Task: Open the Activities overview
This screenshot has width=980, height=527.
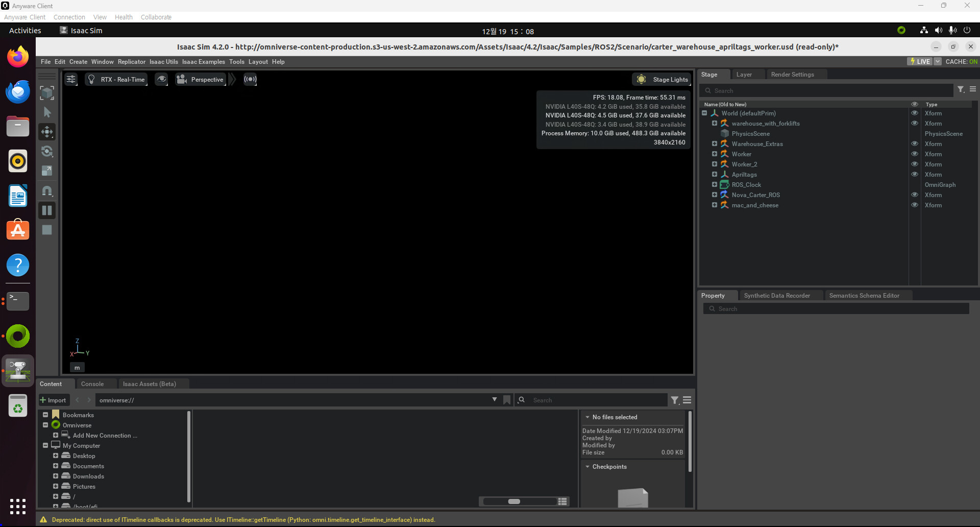Action: [x=25, y=31]
